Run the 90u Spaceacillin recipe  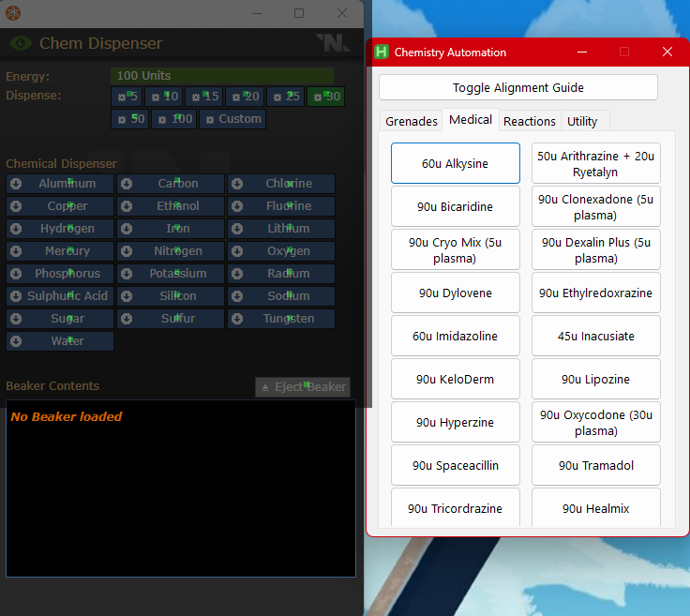point(456,465)
